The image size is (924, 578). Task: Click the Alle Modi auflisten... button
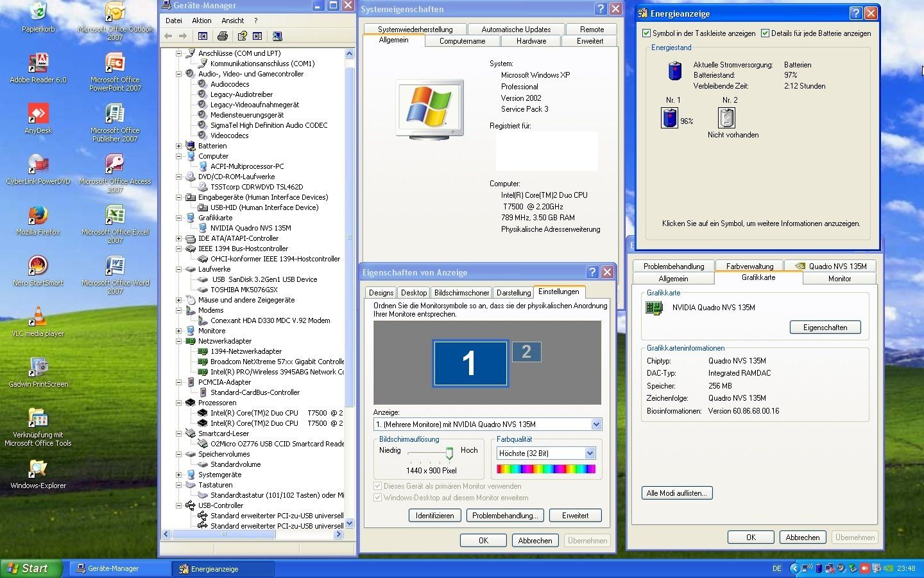[x=676, y=493]
